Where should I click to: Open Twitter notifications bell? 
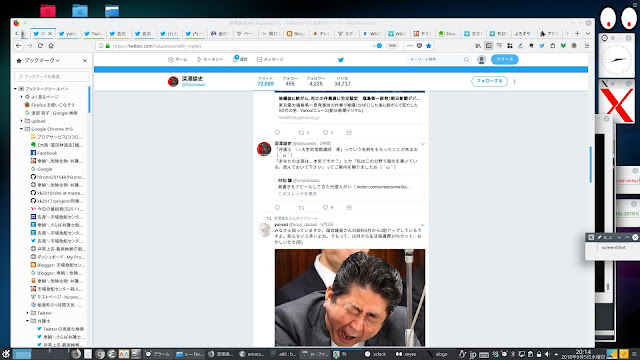pyautogui.click(x=240, y=59)
